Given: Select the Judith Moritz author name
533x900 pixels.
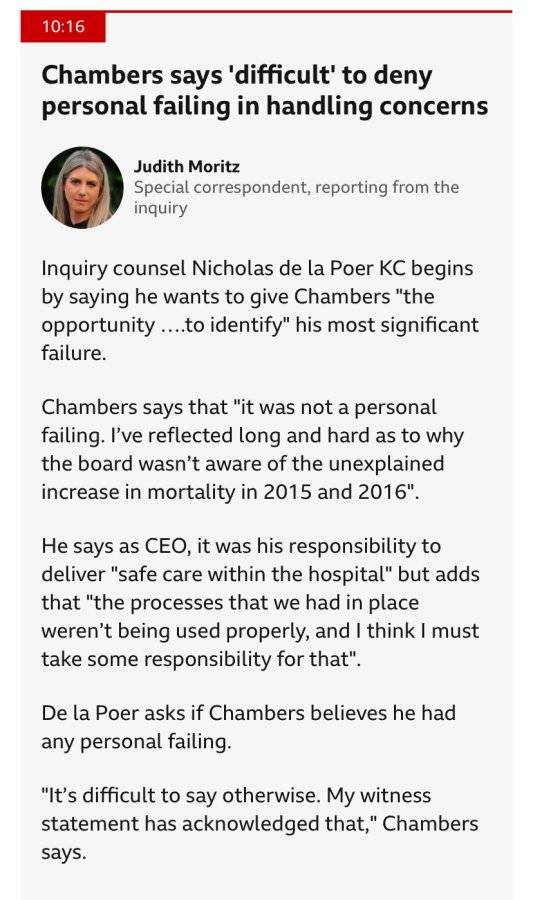Looking at the screenshot, I should (x=187, y=166).
